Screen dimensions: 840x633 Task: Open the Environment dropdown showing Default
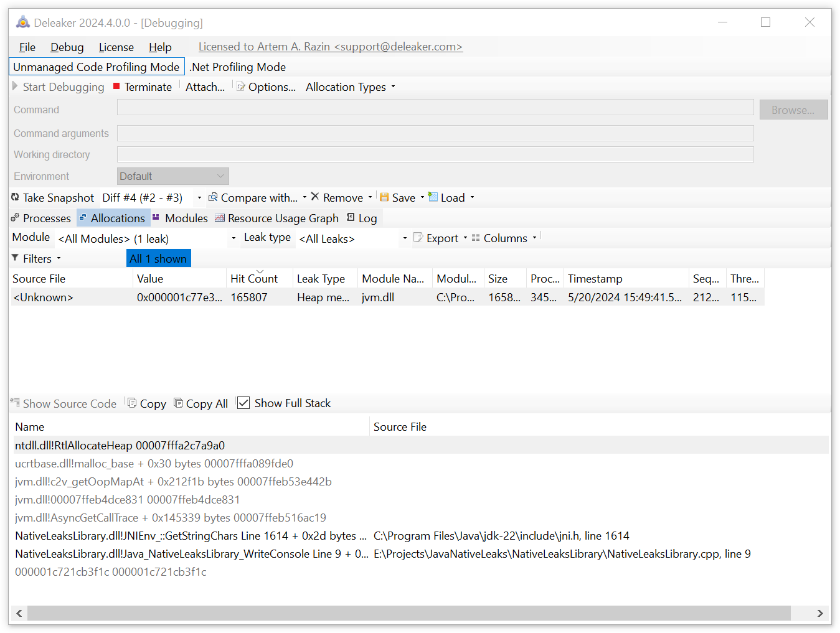pyautogui.click(x=172, y=176)
